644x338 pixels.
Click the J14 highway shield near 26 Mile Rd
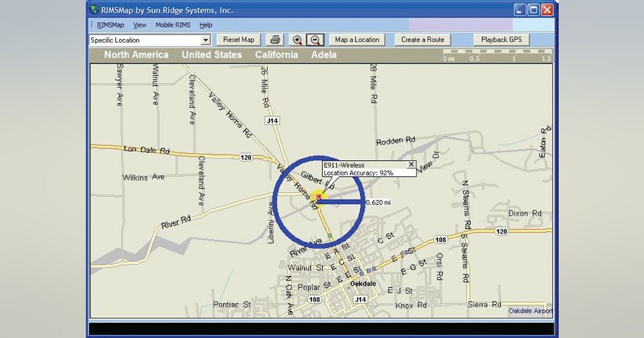(x=272, y=121)
